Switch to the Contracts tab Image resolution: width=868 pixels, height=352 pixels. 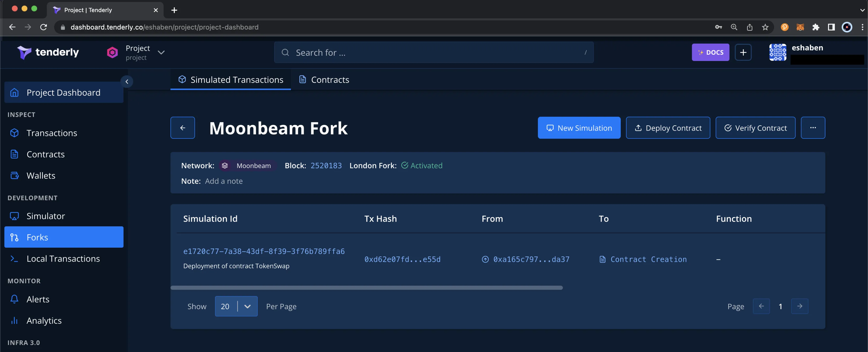click(x=324, y=79)
